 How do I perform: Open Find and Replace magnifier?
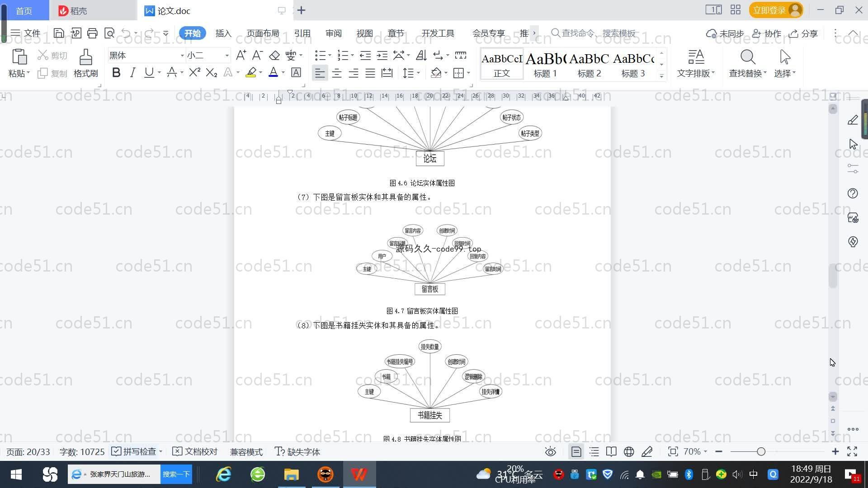748,57
